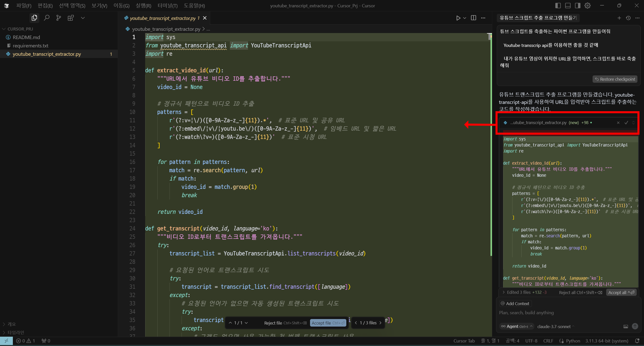Click the editor vertical scrollbar thumb
Image resolution: width=644 pixels, height=346 pixels.
click(x=490, y=37)
